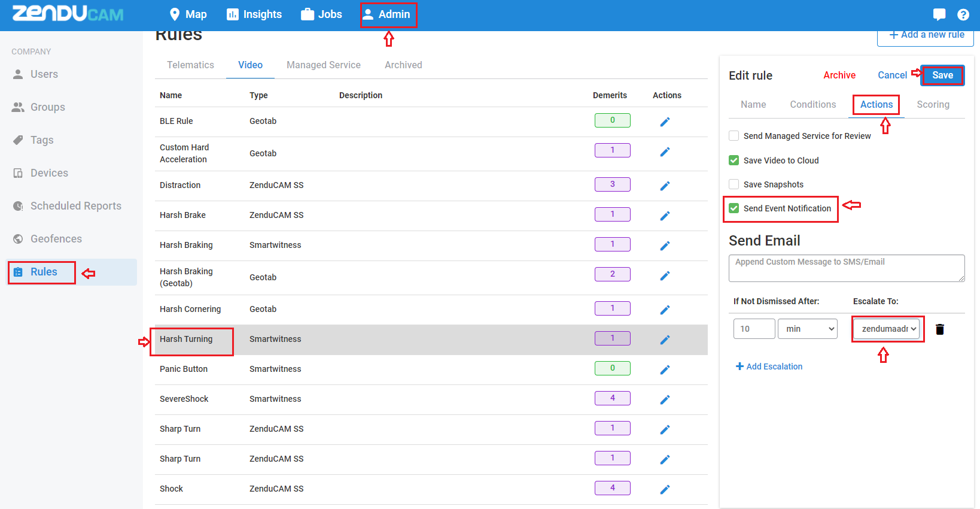Check the Save Snapshots checkbox
980x509 pixels.
[x=734, y=184]
